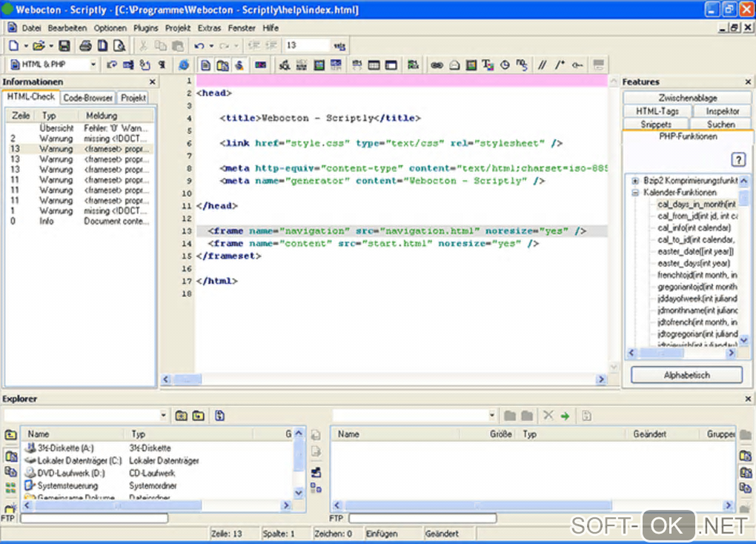This screenshot has height=544, width=756.
Task: Insert hyperlink using chain link icon
Action: 437,65
